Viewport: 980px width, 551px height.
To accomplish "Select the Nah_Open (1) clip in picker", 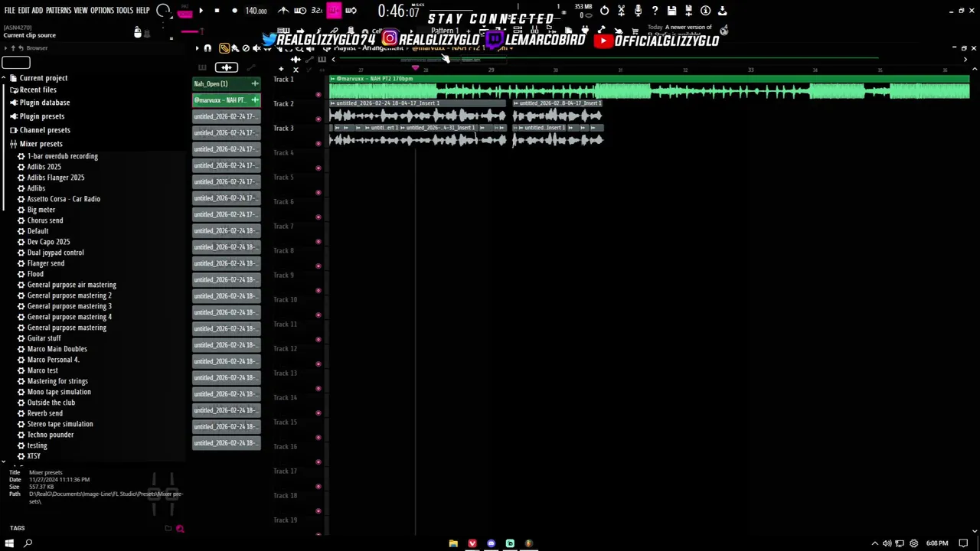I will tap(226, 83).
